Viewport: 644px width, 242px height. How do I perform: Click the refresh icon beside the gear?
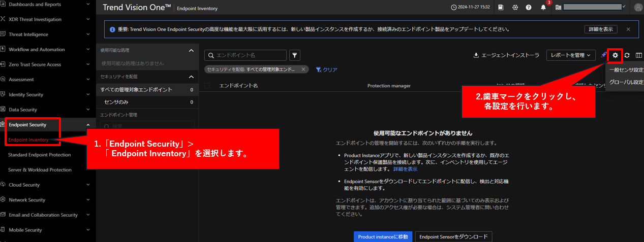pos(627,55)
